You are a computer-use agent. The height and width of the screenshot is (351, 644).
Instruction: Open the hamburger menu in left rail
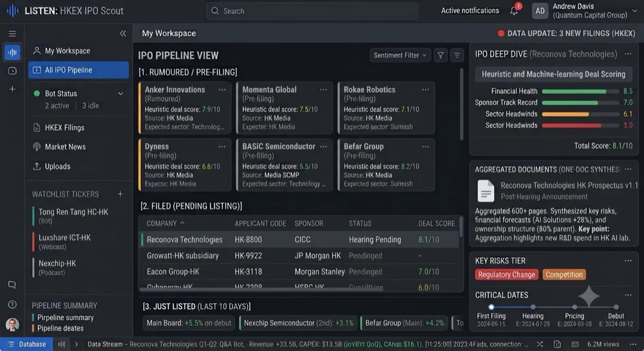[12, 33]
